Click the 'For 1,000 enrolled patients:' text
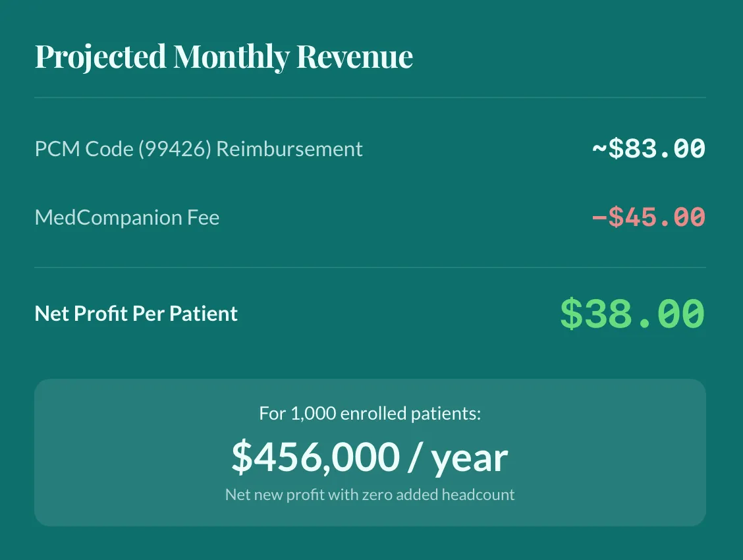The height and width of the screenshot is (560, 743). 370,414
